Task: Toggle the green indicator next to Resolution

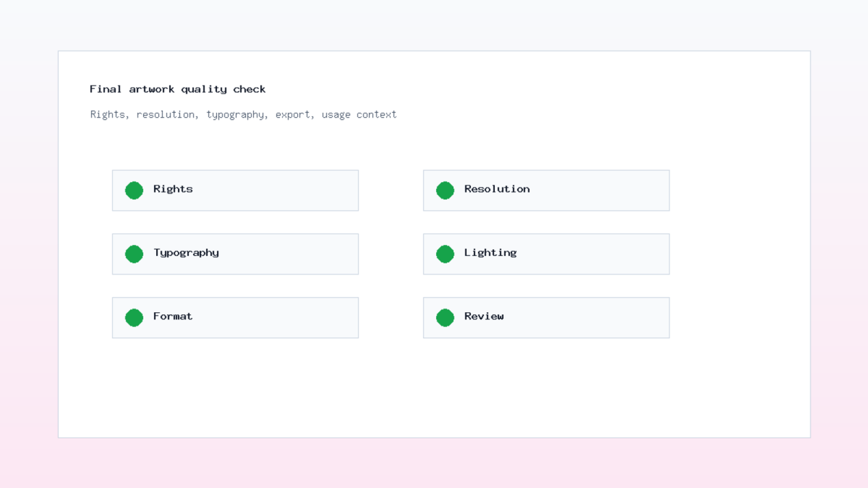Action: point(445,190)
